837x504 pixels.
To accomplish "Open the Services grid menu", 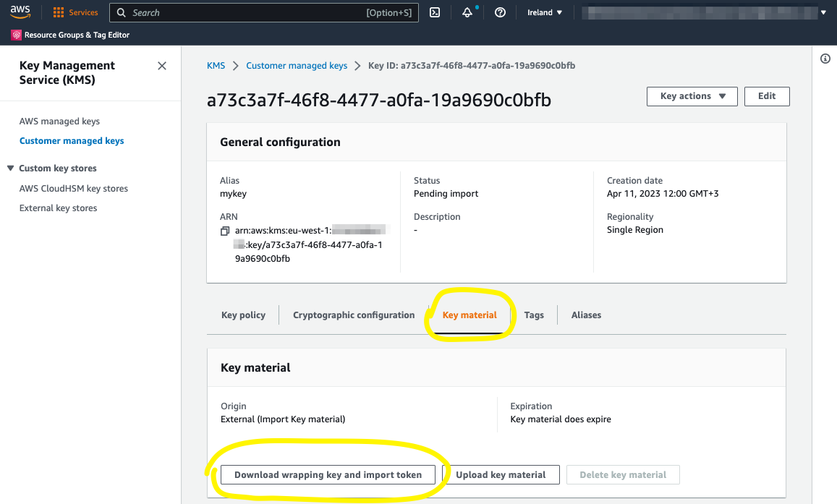I will coord(59,12).
